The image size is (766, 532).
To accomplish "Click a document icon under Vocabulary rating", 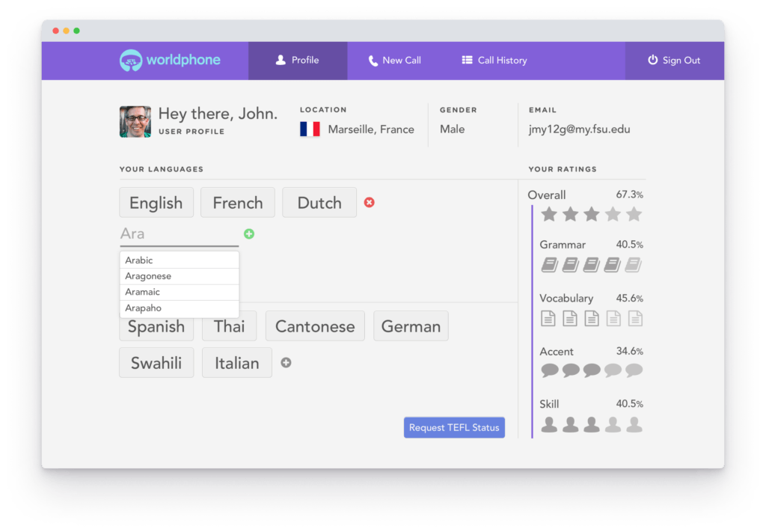I will pyautogui.click(x=549, y=318).
